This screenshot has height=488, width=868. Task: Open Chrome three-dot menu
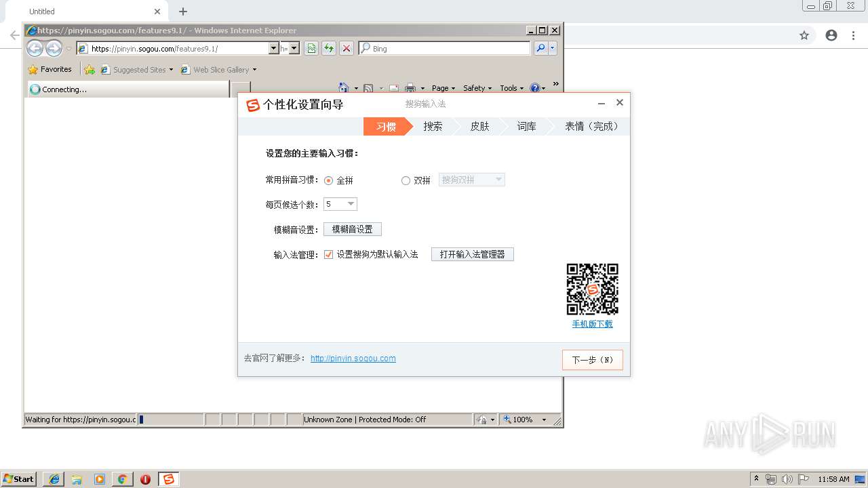point(853,35)
